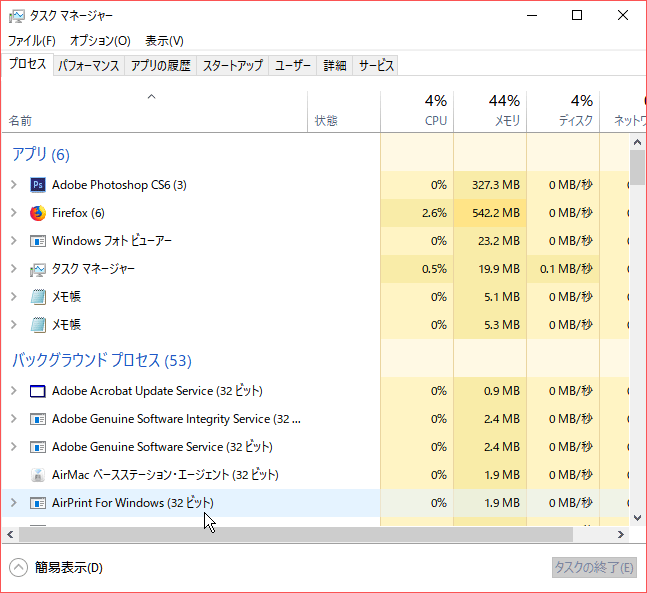The height and width of the screenshot is (593, 647).
Task: Click the タスクの終了(E) button
Action: (x=594, y=568)
